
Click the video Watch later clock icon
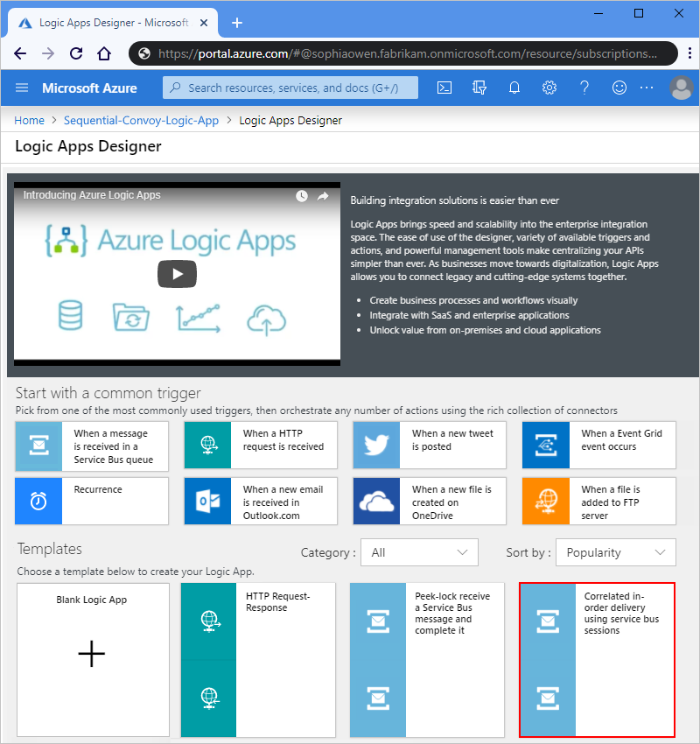click(302, 196)
